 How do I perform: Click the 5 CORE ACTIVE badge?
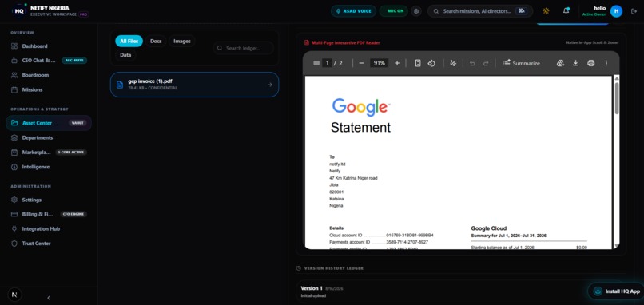click(71, 152)
